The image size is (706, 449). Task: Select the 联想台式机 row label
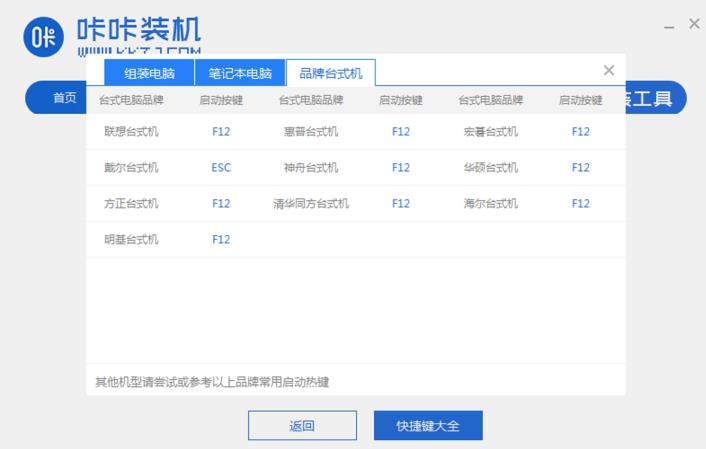click(131, 132)
